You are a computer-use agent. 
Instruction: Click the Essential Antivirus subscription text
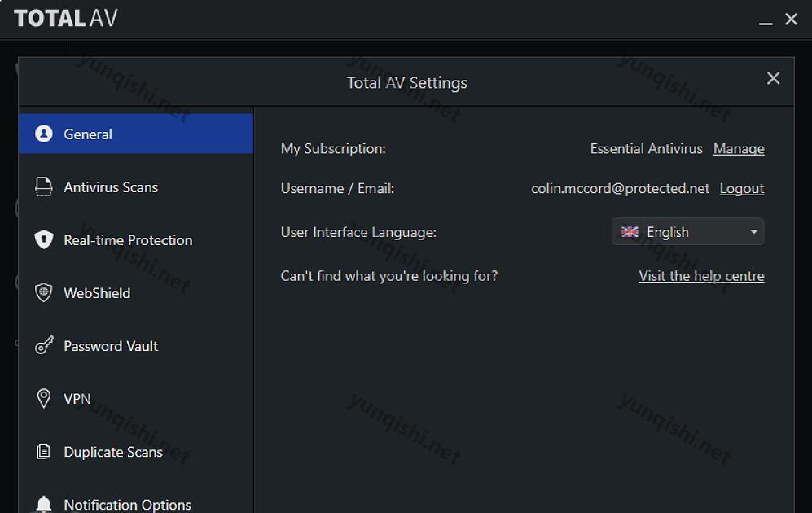coord(647,149)
